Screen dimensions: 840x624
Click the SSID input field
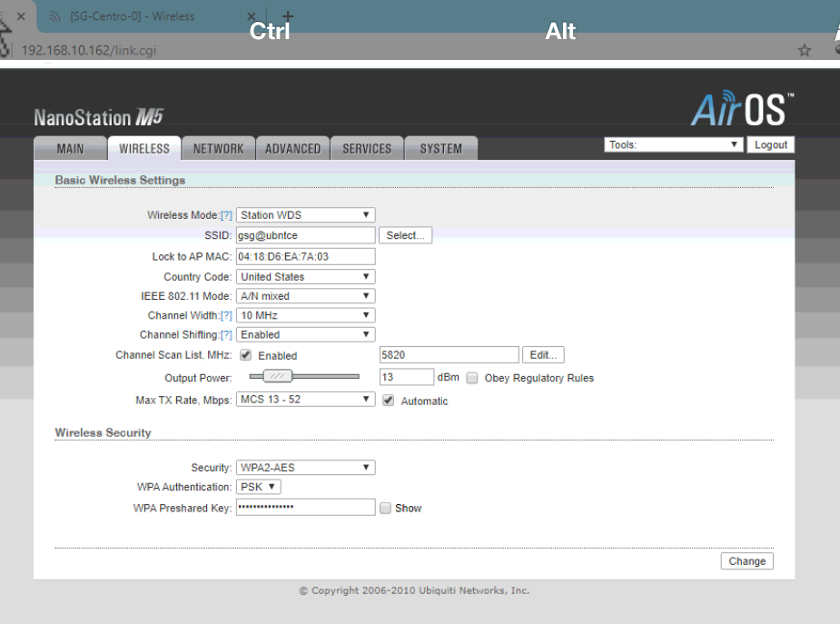[305, 235]
